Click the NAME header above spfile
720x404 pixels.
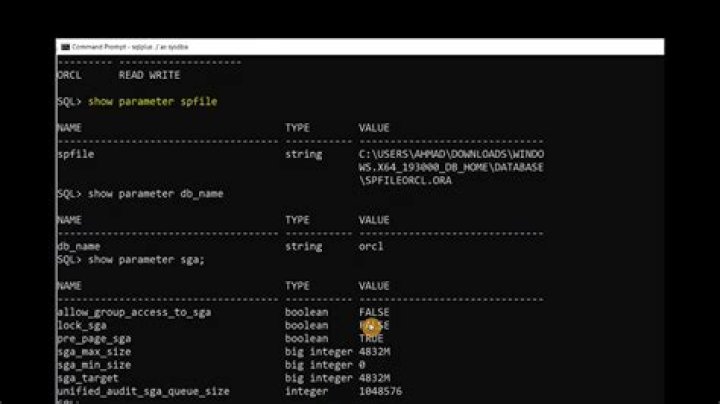(x=69, y=128)
